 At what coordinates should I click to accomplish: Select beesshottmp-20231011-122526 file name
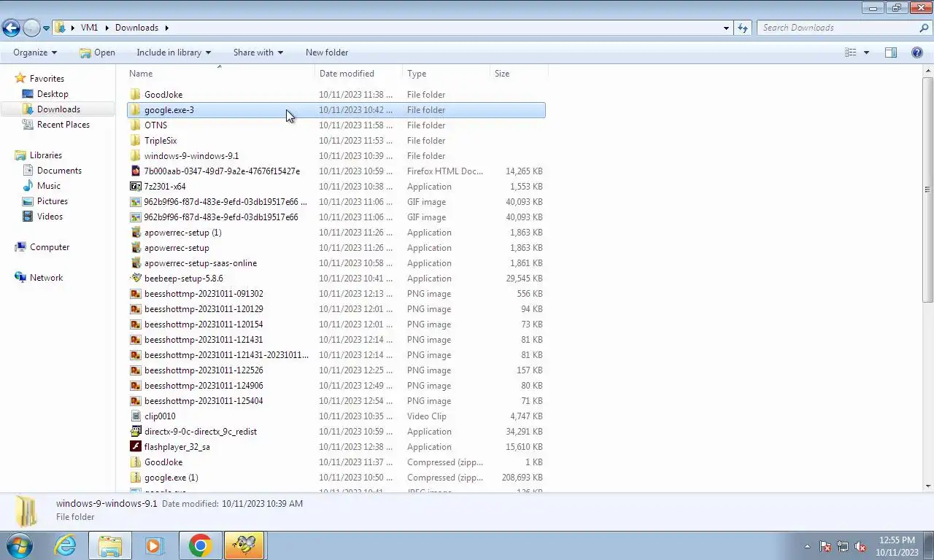click(204, 370)
